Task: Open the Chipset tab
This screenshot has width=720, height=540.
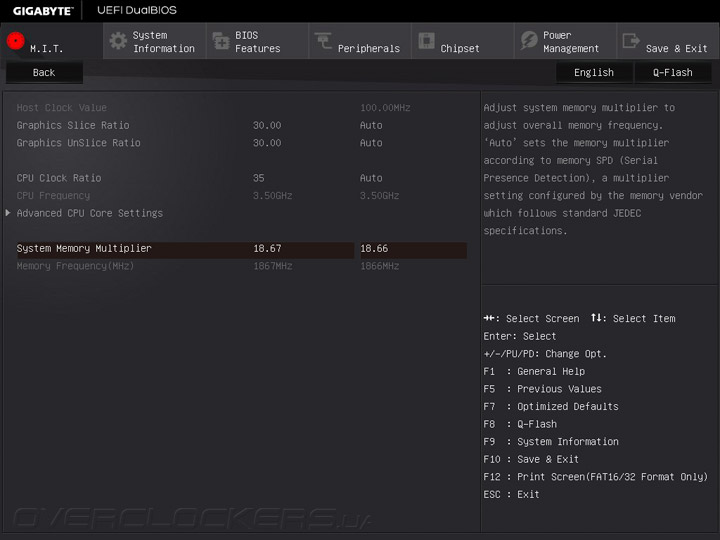Action: tap(463, 41)
